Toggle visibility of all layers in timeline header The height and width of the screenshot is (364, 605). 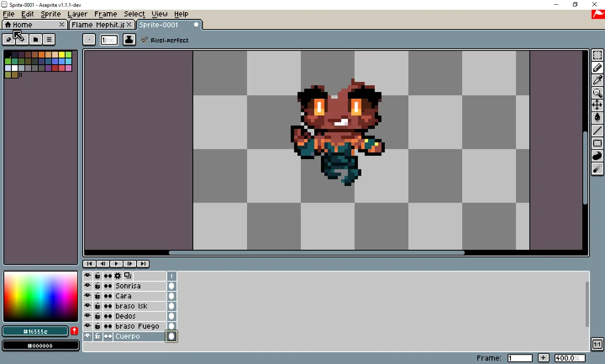87,276
